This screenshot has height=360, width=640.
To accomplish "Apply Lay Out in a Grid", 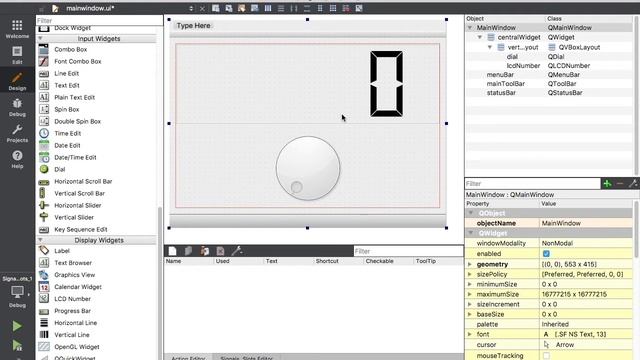I will 333,8.
